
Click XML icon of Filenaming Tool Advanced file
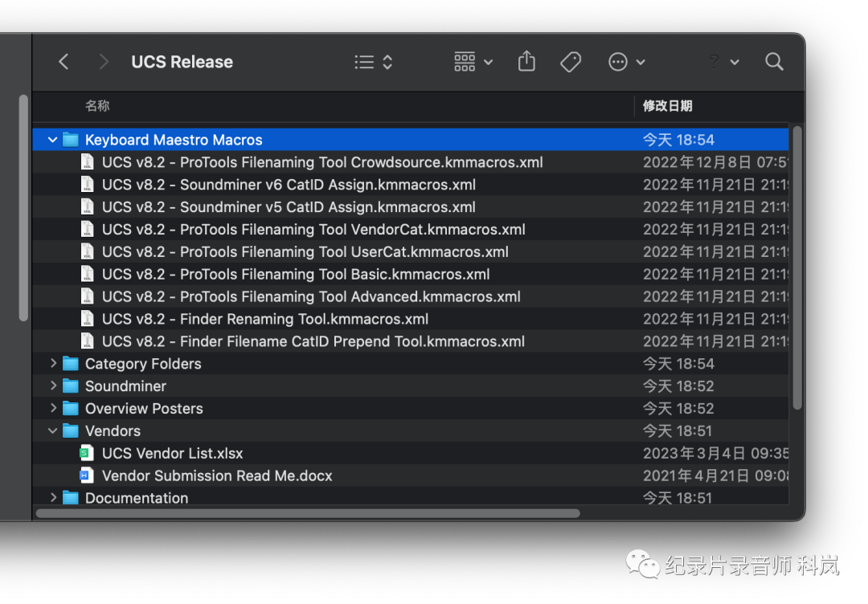click(87, 296)
